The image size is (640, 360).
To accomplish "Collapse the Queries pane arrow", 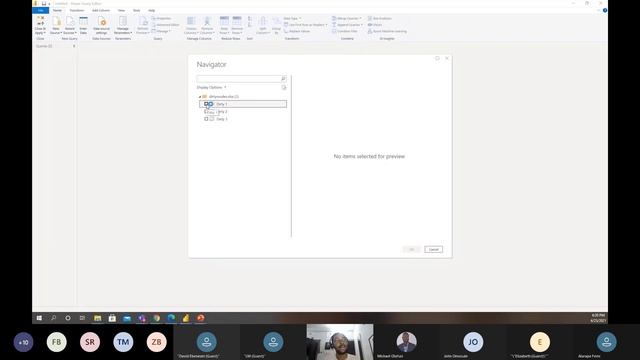I will (74, 46).
